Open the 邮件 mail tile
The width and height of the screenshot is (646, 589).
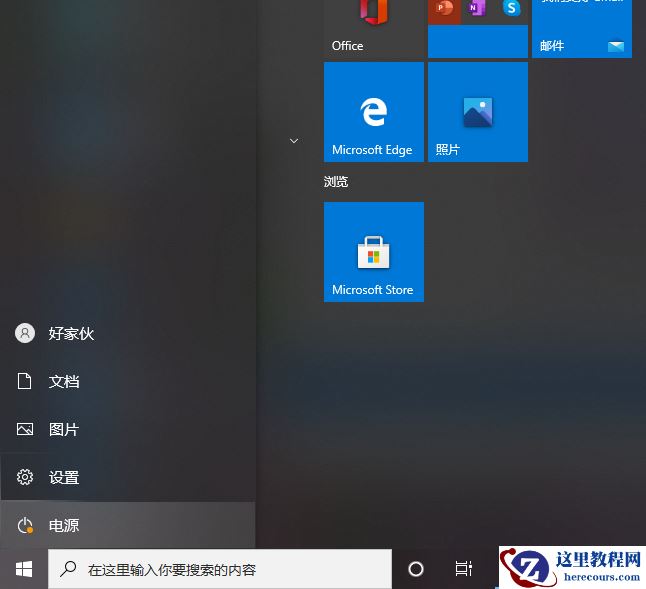tap(582, 29)
